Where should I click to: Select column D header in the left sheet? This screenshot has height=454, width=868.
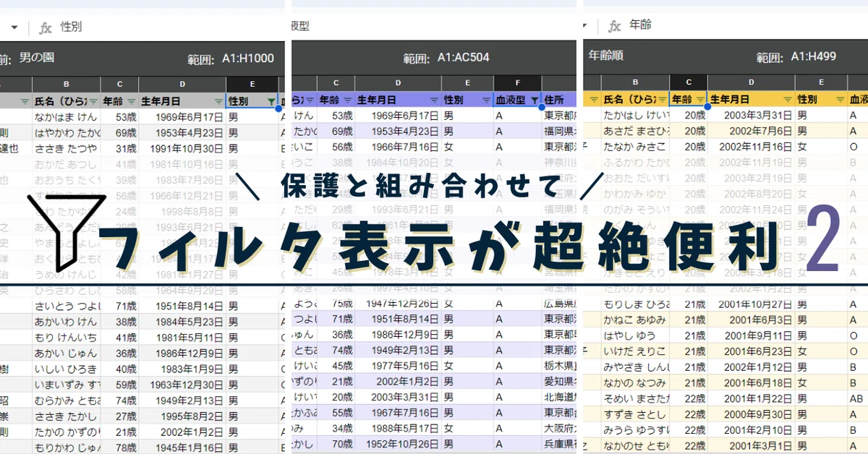tap(182, 85)
